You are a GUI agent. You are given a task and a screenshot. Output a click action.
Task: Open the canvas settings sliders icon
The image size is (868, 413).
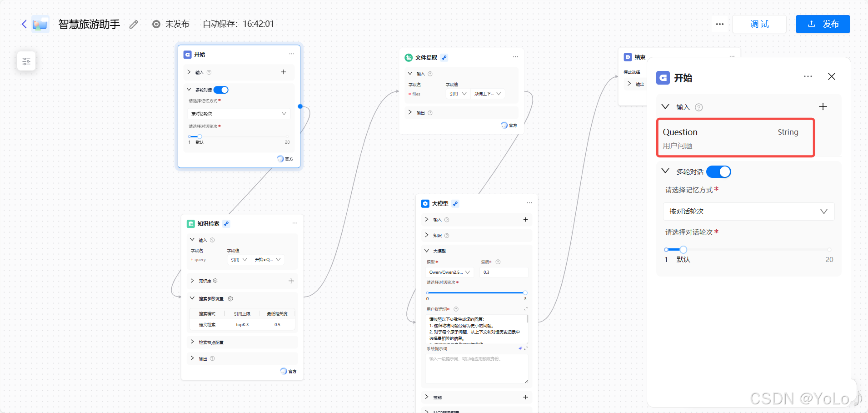(26, 61)
